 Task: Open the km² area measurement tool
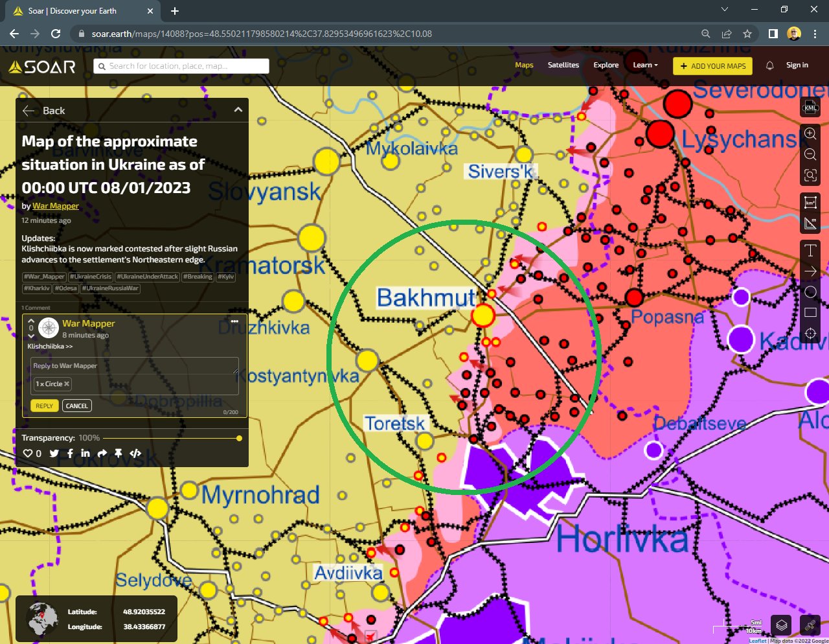(810, 202)
